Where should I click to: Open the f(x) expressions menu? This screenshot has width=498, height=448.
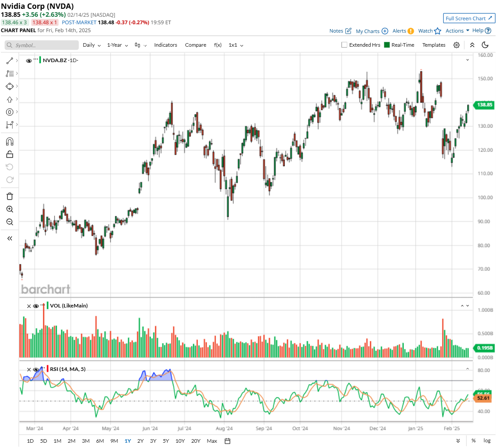(x=218, y=45)
